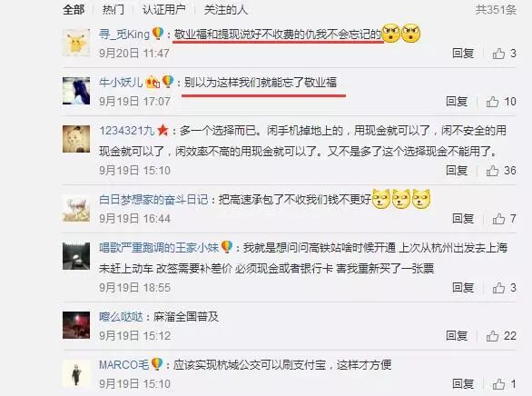Reply to MARCO毛's comment
The height and width of the screenshot is (396, 532).
click(x=463, y=384)
